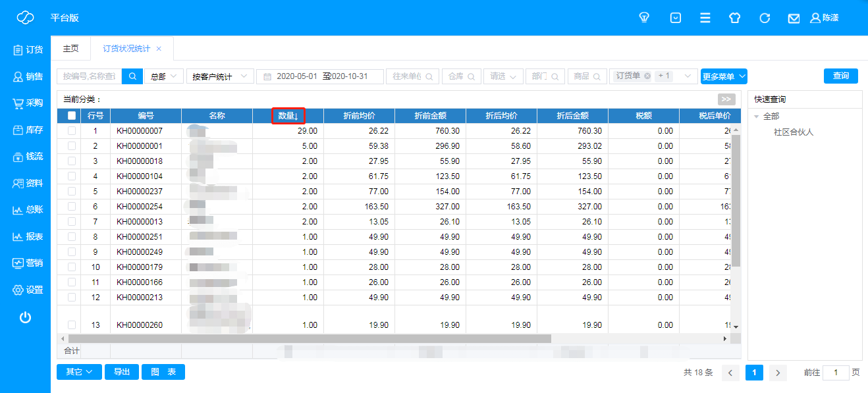The height and width of the screenshot is (393, 868).
Task: Open the 按客户统计 dropdown
Action: tap(220, 76)
